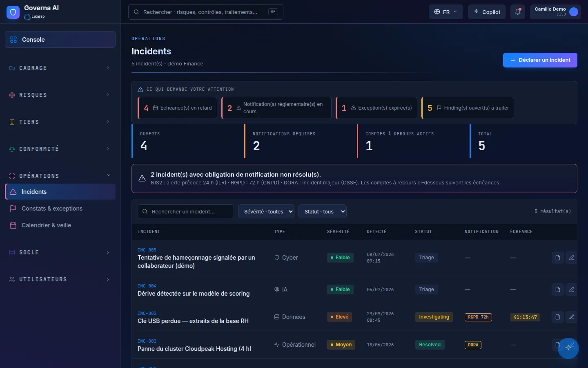Open document icon for INC-003 row
This screenshot has width=588, height=368.
click(558, 317)
